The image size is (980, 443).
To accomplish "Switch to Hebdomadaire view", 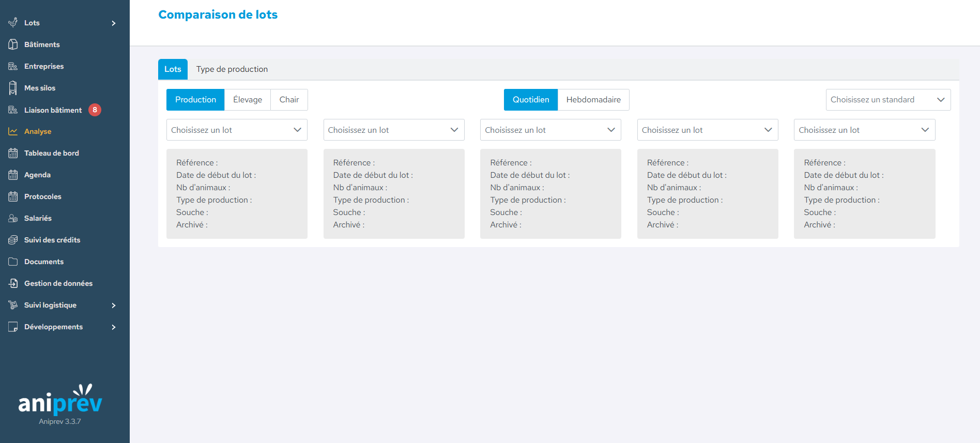I will pyautogui.click(x=593, y=100).
